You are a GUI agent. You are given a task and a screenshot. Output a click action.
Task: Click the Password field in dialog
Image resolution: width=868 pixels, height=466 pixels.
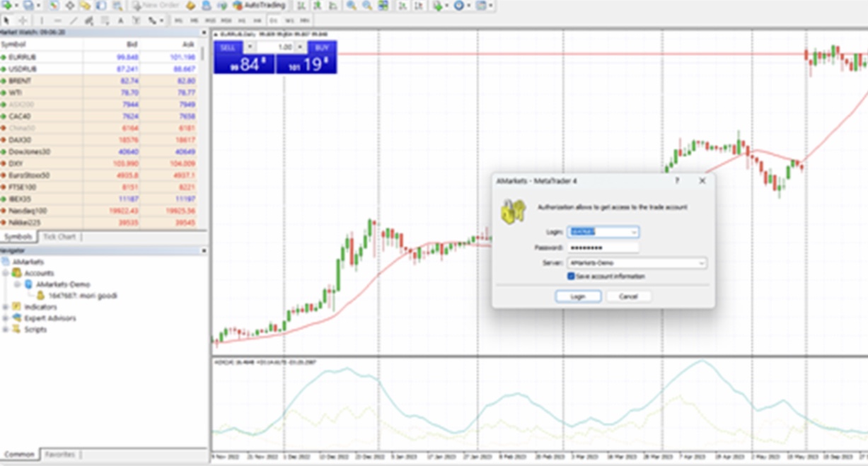603,247
